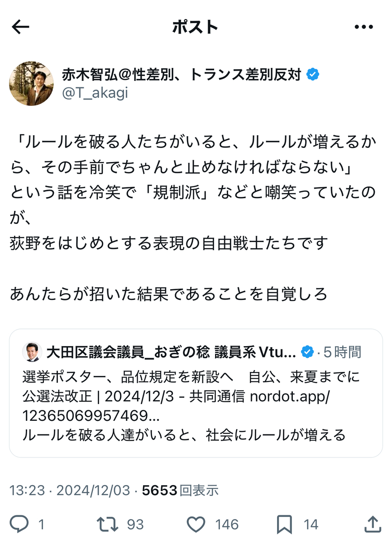Tap the display name 赤木智弘@性差別、トランス差別反対
The width and height of the screenshot is (392, 543).
tap(181, 75)
